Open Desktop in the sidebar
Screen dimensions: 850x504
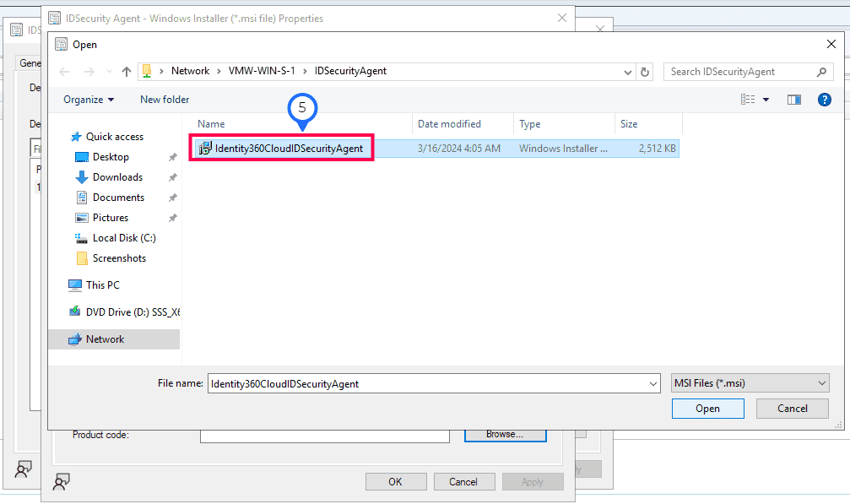111,157
